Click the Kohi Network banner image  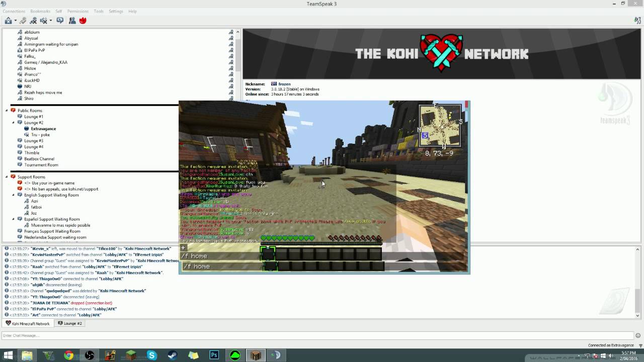click(x=442, y=54)
